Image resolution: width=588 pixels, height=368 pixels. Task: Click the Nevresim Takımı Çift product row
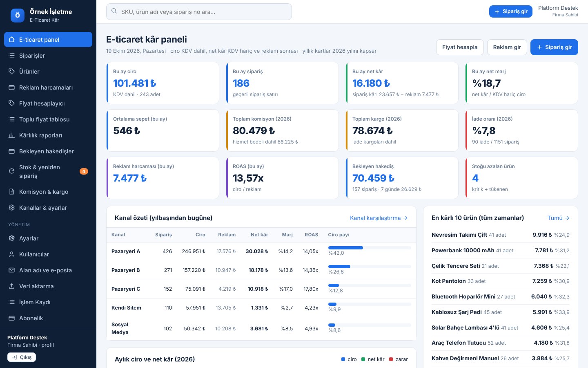coord(501,235)
